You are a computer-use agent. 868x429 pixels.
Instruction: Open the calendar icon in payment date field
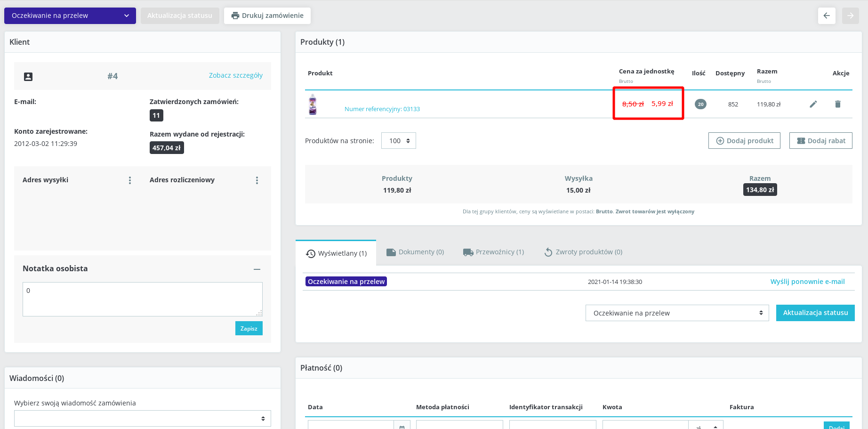point(402,426)
